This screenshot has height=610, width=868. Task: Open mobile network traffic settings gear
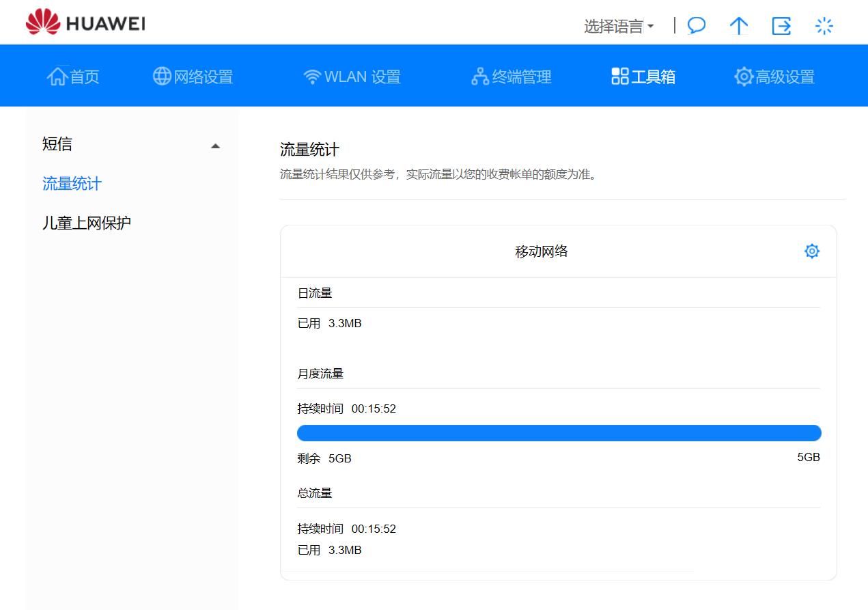(x=812, y=251)
